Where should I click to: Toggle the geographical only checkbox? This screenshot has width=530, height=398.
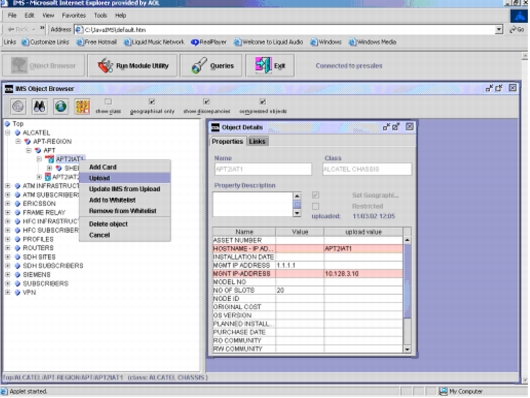[152, 101]
